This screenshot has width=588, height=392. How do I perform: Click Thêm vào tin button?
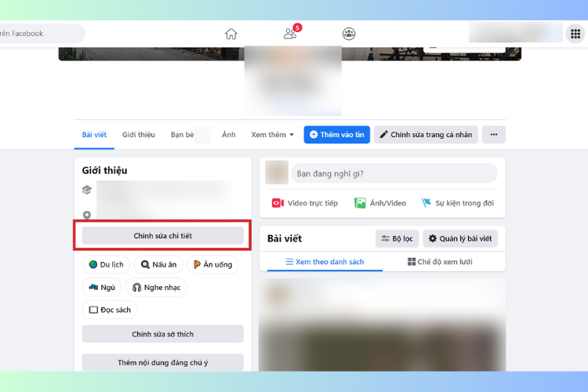(x=337, y=135)
